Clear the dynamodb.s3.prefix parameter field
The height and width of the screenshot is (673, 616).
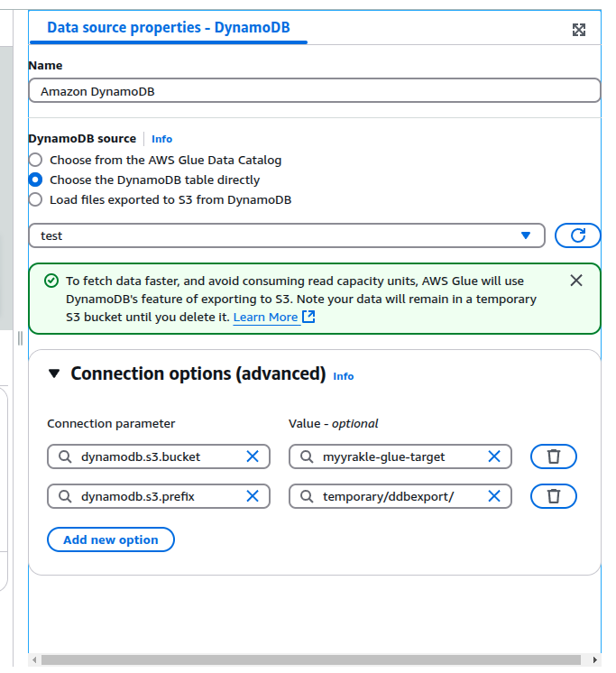[253, 496]
